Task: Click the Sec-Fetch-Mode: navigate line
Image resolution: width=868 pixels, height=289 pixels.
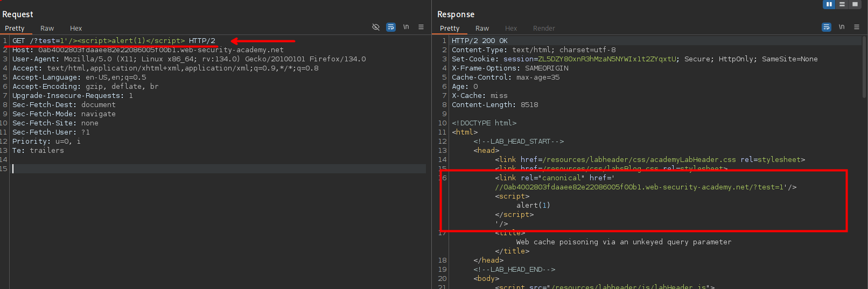Action: 64,114
